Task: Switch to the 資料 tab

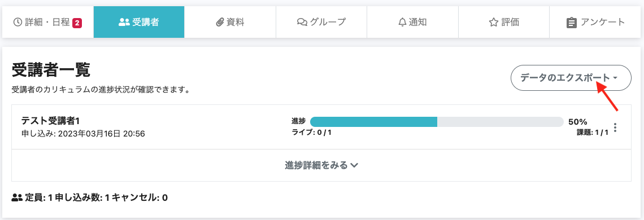Action: point(230,22)
